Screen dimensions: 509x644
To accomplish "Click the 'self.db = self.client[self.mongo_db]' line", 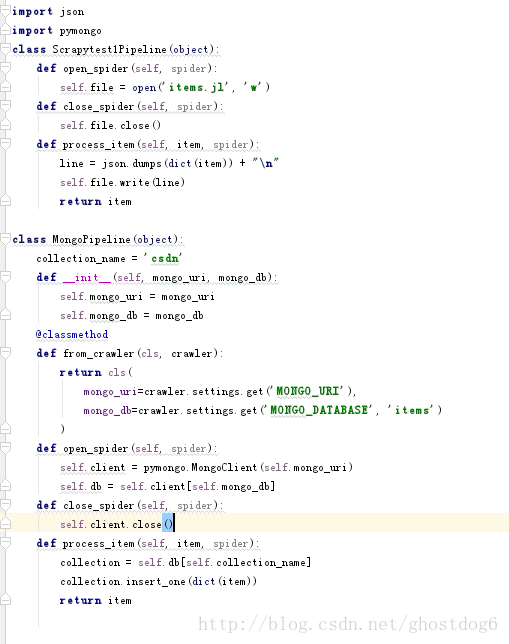I will point(168,486).
